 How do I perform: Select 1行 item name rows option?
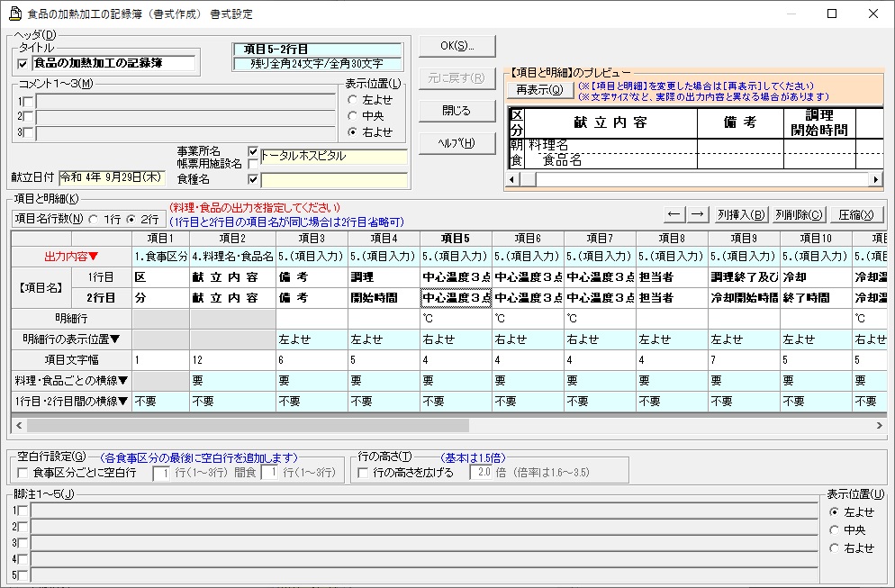[94, 219]
